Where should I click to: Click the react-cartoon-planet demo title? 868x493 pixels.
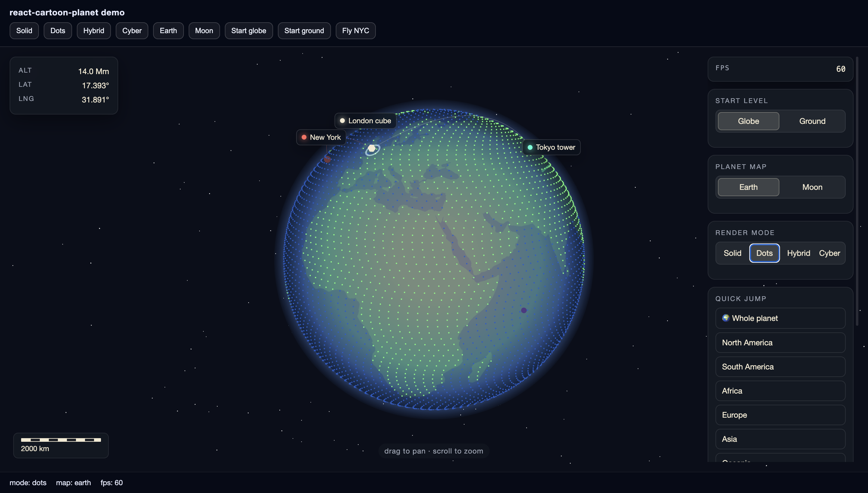(x=67, y=13)
